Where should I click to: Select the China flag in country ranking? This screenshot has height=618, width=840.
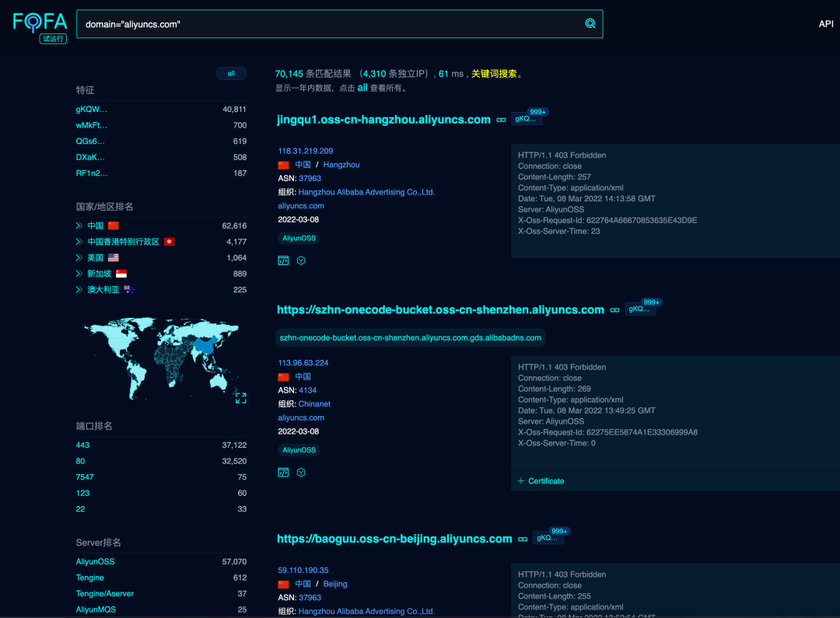tap(113, 226)
